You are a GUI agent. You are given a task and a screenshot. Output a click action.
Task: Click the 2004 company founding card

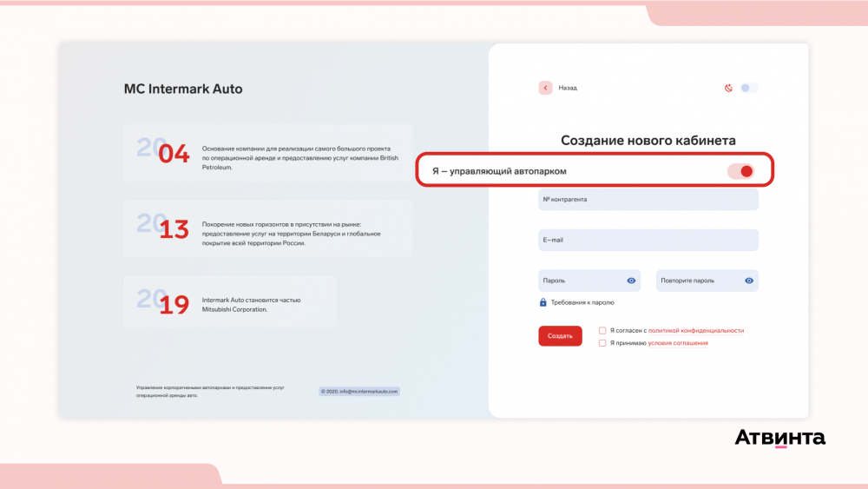pyautogui.click(x=268, y=153)
